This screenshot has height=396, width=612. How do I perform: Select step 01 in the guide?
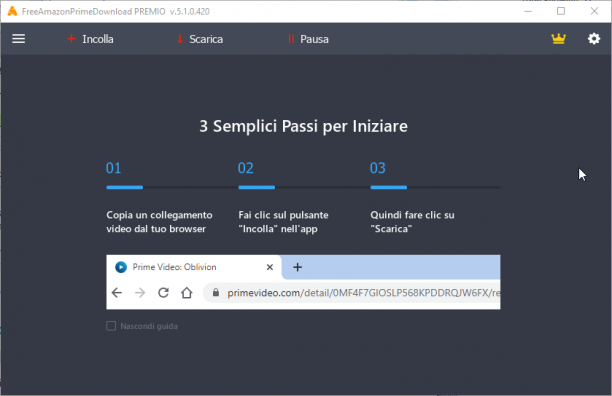click(114, 168)
